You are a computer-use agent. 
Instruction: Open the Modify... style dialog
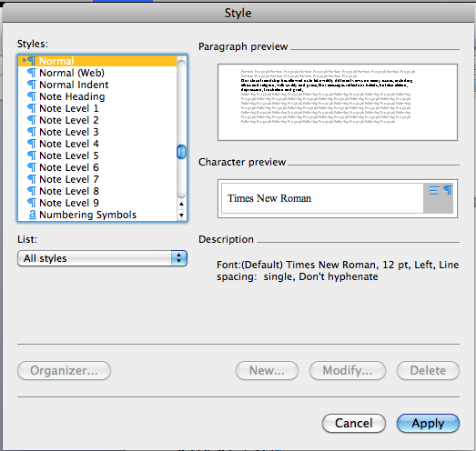click(x=348, y=371)
